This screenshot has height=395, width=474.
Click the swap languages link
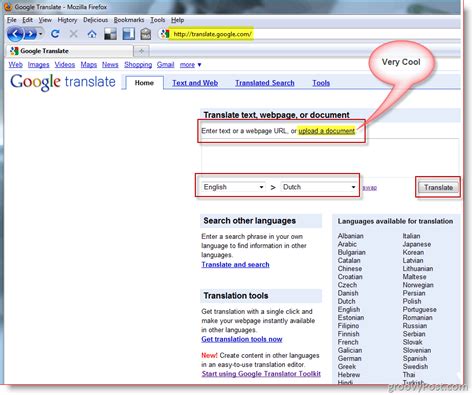point(369,188)
